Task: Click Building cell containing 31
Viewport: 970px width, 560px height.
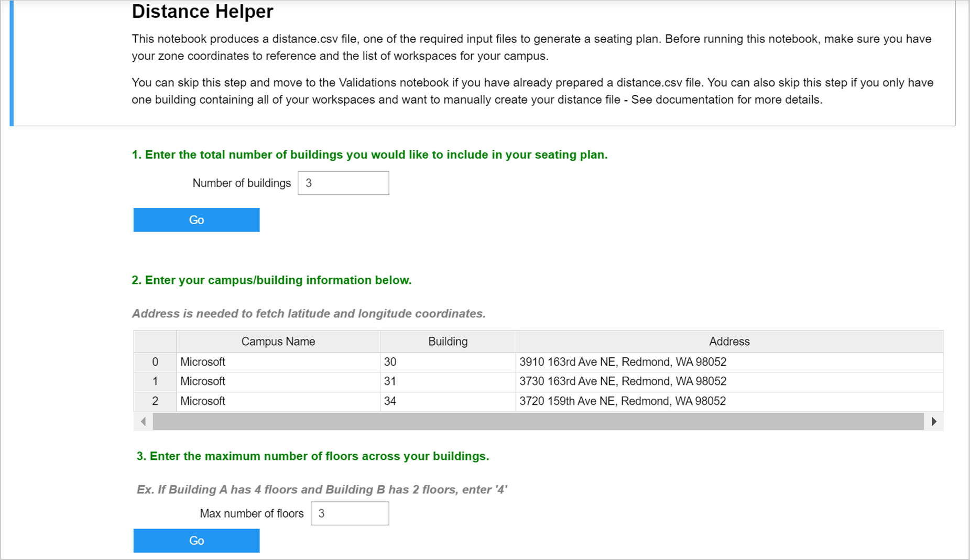Action: click(448, 381)
